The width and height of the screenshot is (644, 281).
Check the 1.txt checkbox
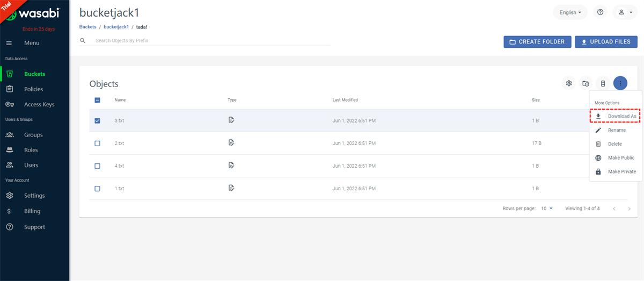click(97, 189)
